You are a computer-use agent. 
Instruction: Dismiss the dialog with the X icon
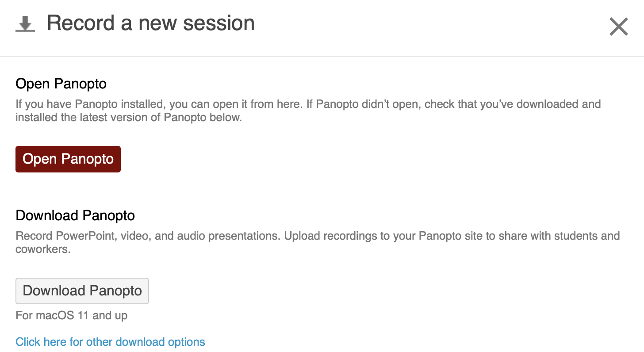tap(618, 27)
